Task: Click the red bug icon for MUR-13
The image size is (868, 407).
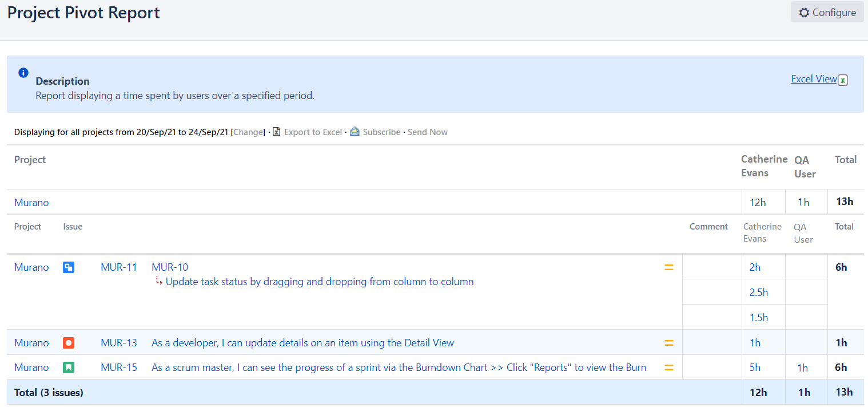Action: pos(69,343)
